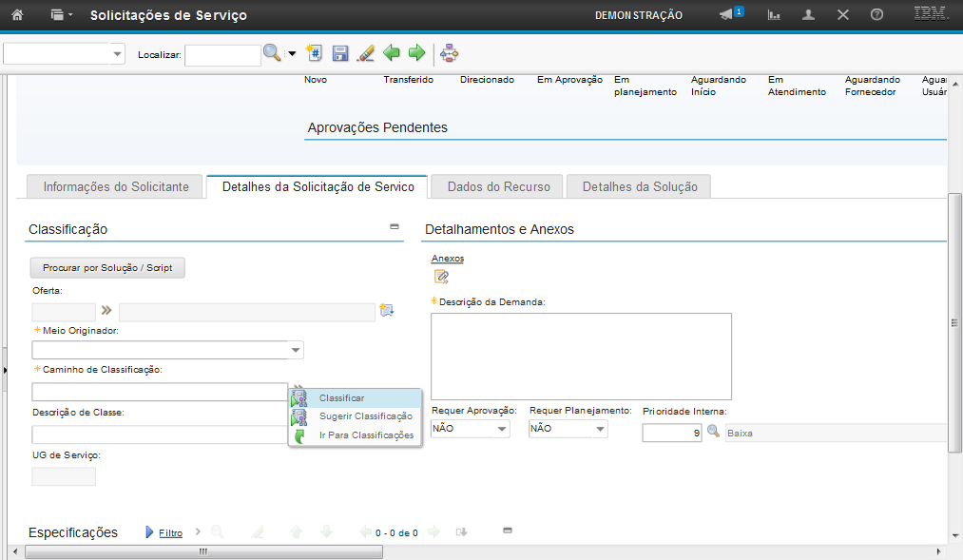963x560 pixels.
Task: Open the Meio Originador dropdown
Action: pyautogui.click(x=297, y=350)
